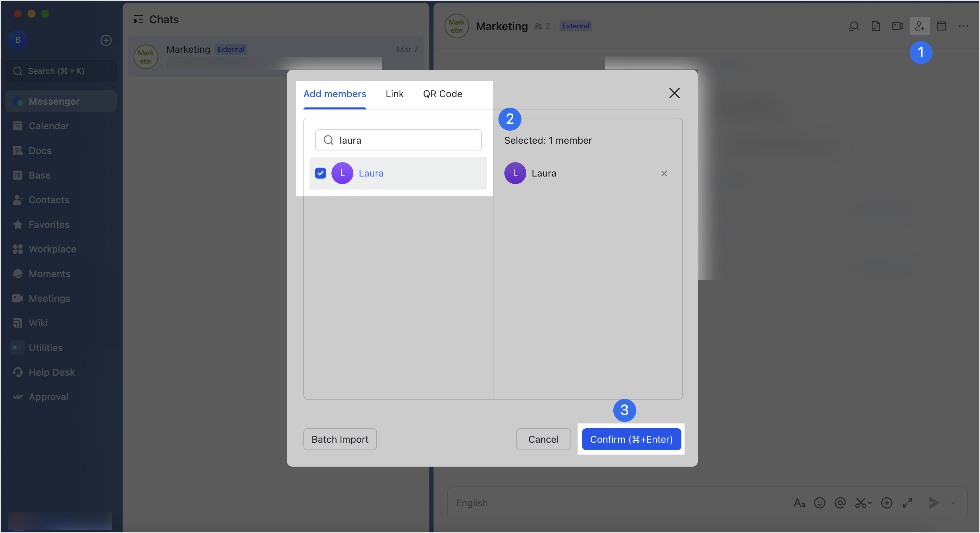Open the docs icon in chat header
Viewport: 980px width, 533px height.
[x=875, y=26]
